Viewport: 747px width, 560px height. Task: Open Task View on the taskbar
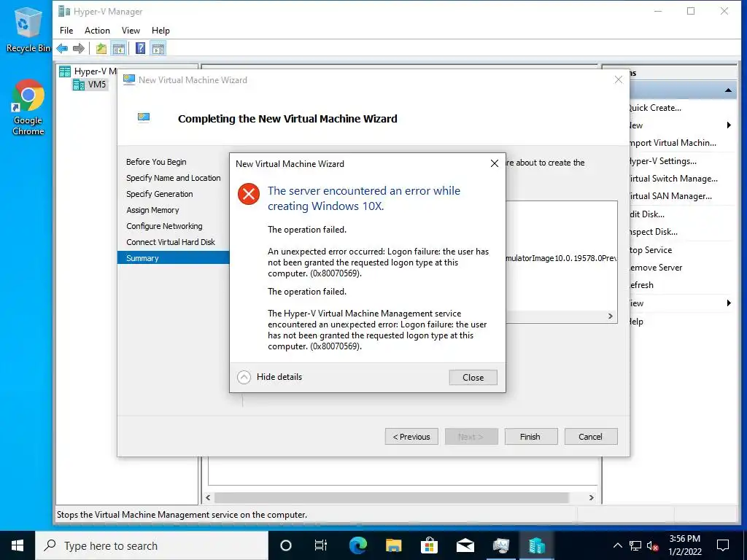(321, 545)
